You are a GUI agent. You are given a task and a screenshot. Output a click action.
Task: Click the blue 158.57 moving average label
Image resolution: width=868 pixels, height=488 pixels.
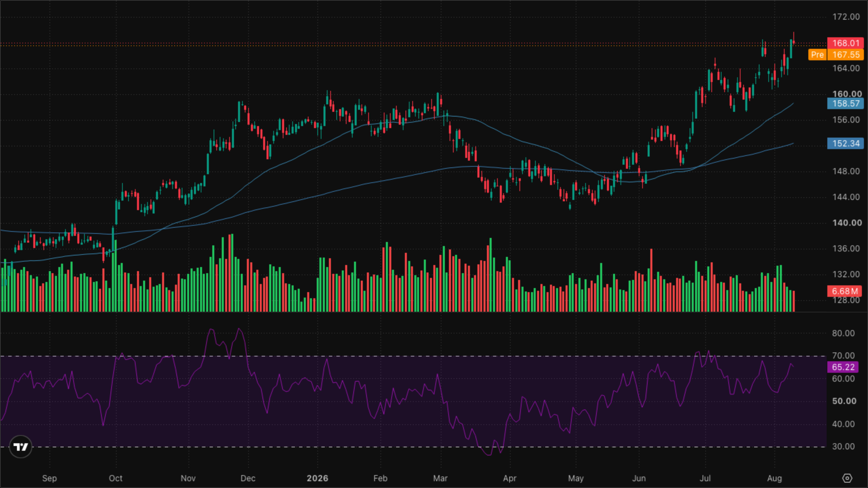point(846,103)
